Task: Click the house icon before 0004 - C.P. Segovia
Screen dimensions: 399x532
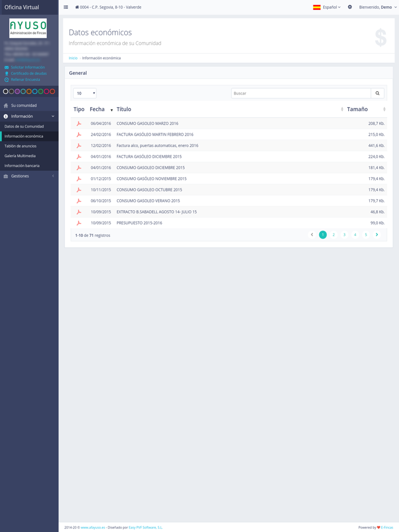Action: [77, 7]
